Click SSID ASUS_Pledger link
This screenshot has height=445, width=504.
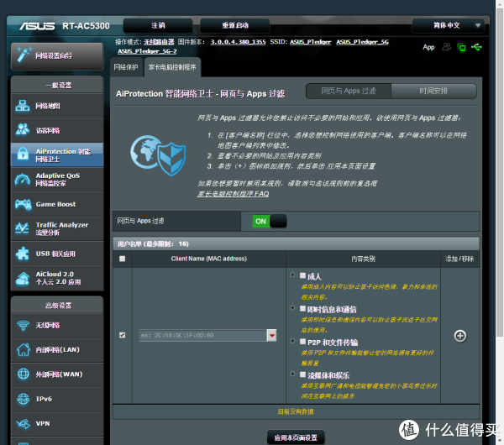(x=310, y=42)
